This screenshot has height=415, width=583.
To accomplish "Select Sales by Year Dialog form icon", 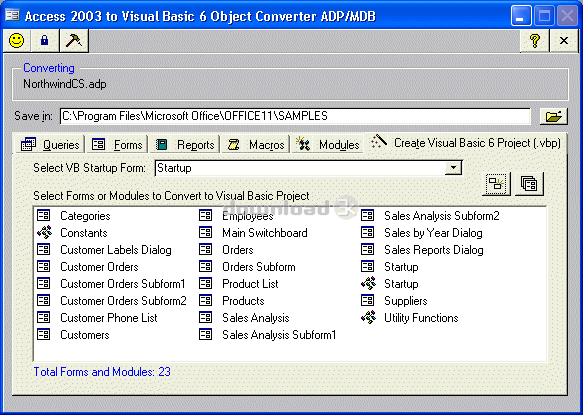I will tap(367, 232).
